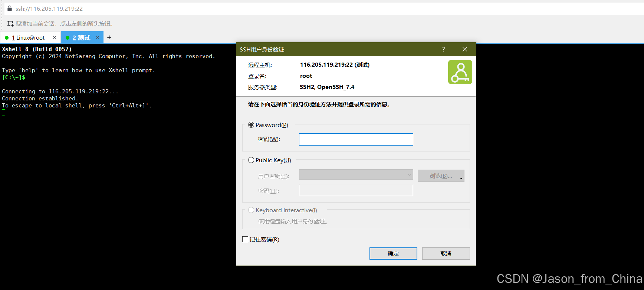This screenshot has width=644, height=290.
Task: Click the 'Connection established.' terminal line
Action: (40, 99)
